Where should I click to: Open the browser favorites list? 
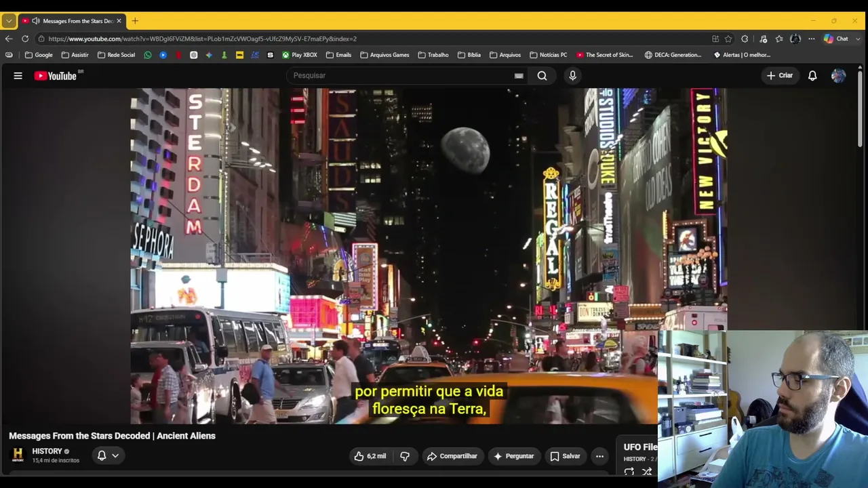779,39
